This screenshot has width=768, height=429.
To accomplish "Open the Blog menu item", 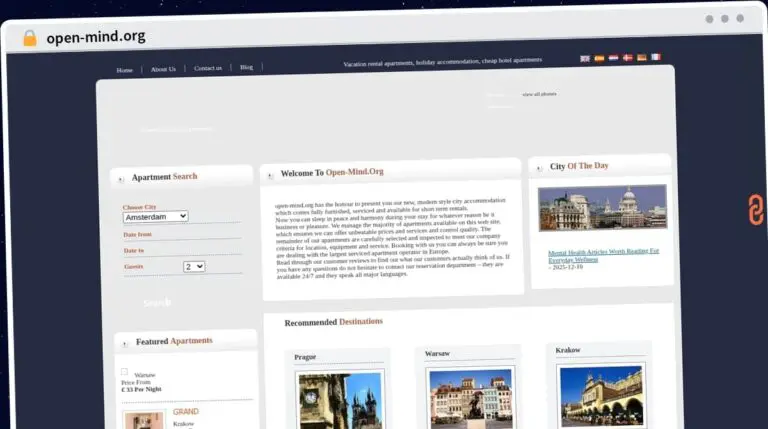I will tap(246, 67).
